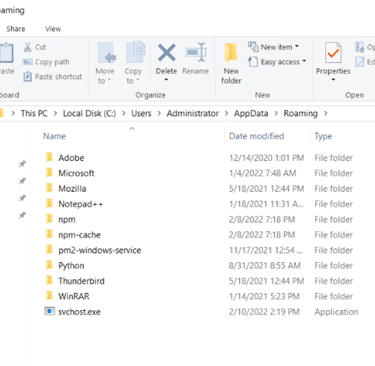Open the Share ribbon tab
Screen dimensions: 375x366
click(x=16, y=29)
